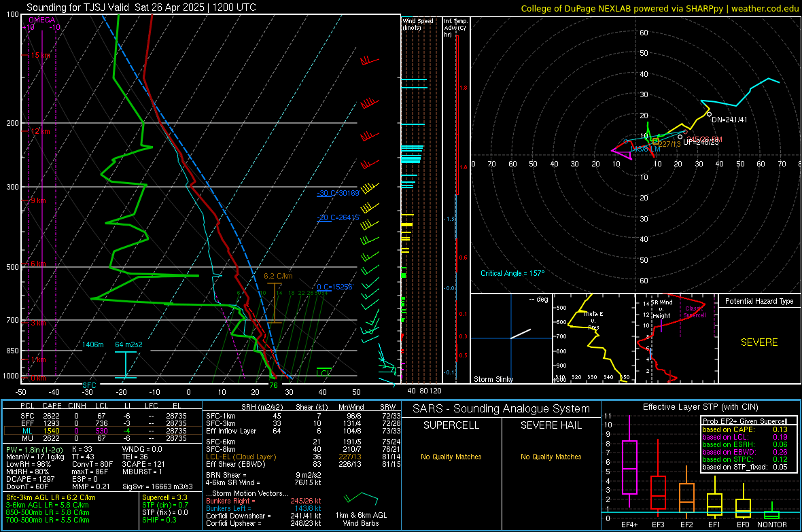The image size is (802, 532).
Task: Click the Critical Angle = 157° text
Action: tap(512, 273)
